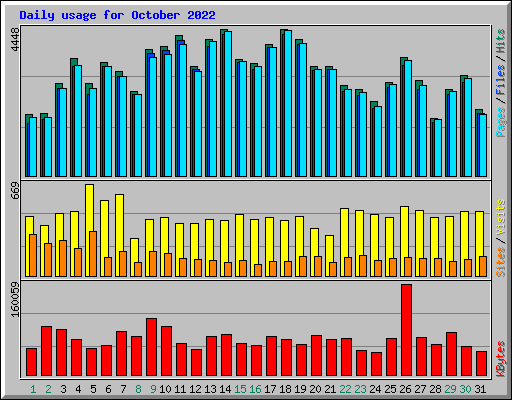Click the cyan 'Pages' legend label
The image size is (512, 400).
[501, 122]
